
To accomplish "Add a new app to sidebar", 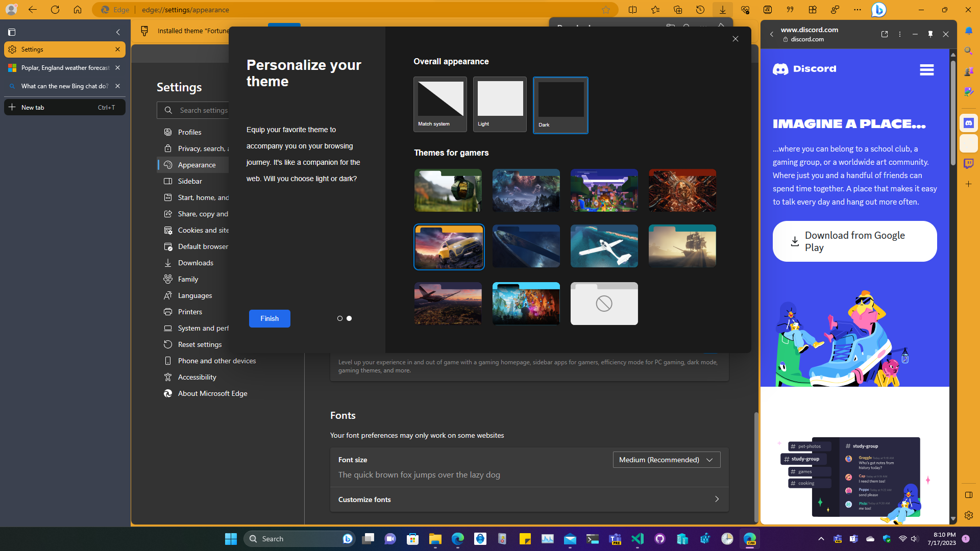I will point(968,184).
